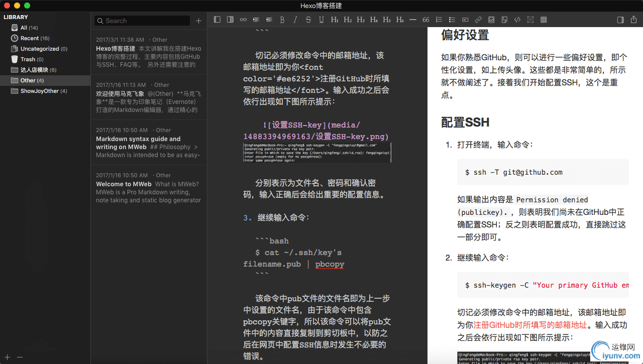Image resolution: width=643 pixels, height=364 pixels.
Task: Add new document with plus beside Search
Action: (x=198, y=21)
